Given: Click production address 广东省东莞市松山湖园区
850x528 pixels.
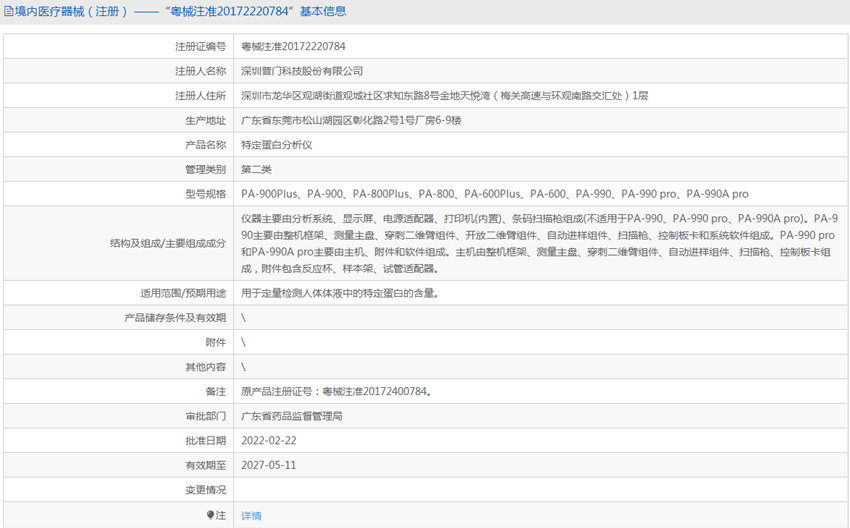Looking at the screenshot, I should (x=351, y=120).
